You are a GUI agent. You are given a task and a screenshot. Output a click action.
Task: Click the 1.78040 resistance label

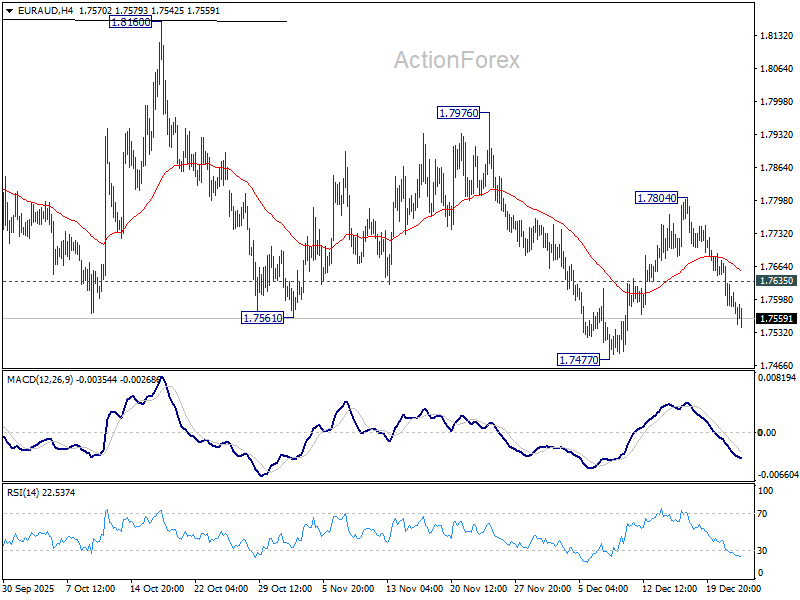point(657,196)
